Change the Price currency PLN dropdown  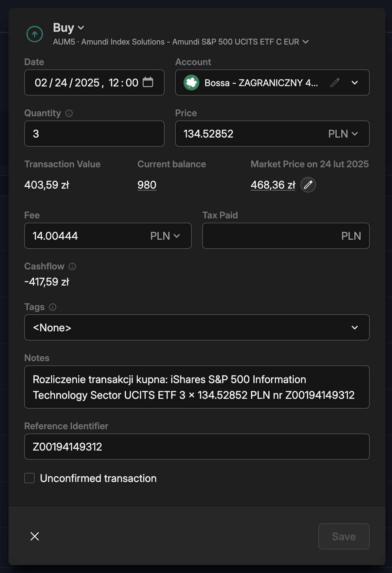tap(343, 134)
